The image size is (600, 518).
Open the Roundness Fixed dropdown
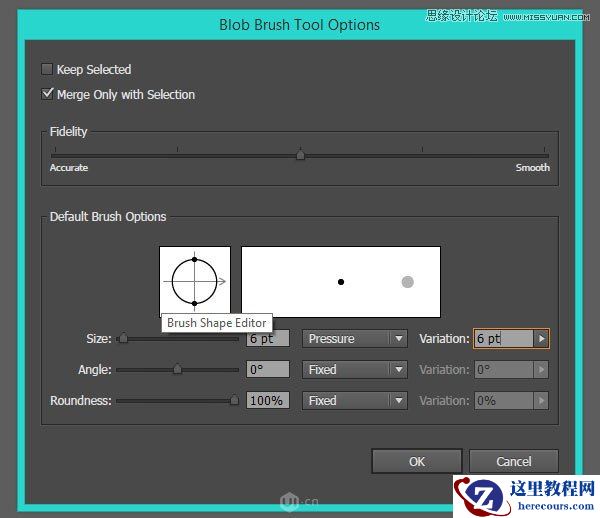pyautogui.click(x=355, y=401)
